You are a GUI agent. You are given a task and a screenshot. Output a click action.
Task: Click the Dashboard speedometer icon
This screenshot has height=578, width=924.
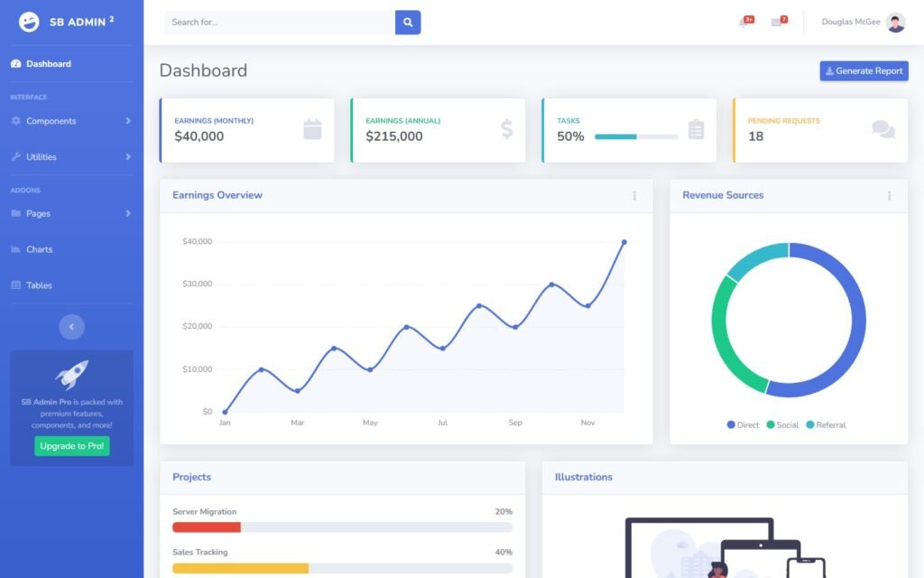tap(16, 64)
